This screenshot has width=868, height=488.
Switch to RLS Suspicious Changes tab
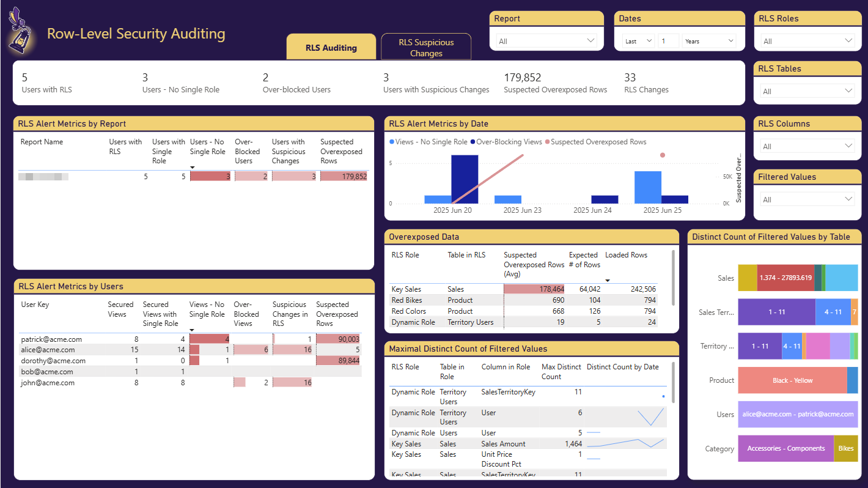(426, 48)
